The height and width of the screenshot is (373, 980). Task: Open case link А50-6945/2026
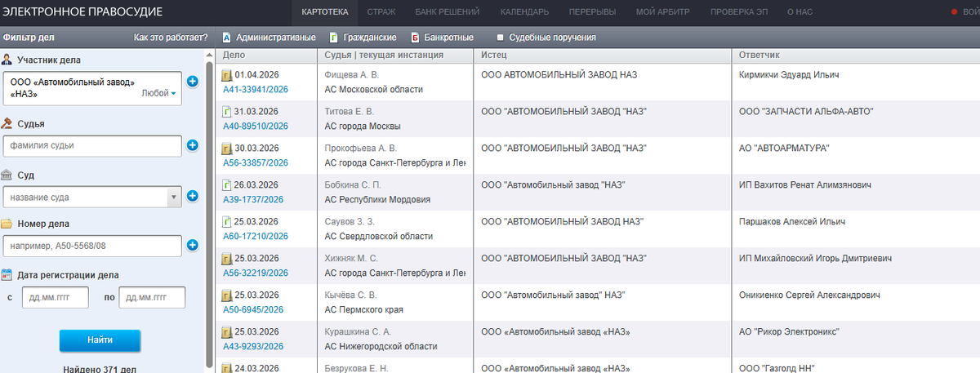coord(253,310)
